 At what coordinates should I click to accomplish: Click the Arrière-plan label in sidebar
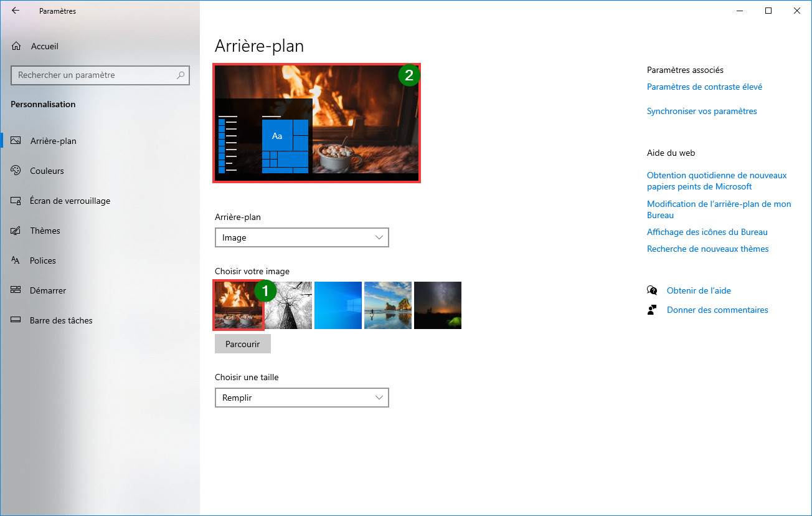[x=54, y=141]
